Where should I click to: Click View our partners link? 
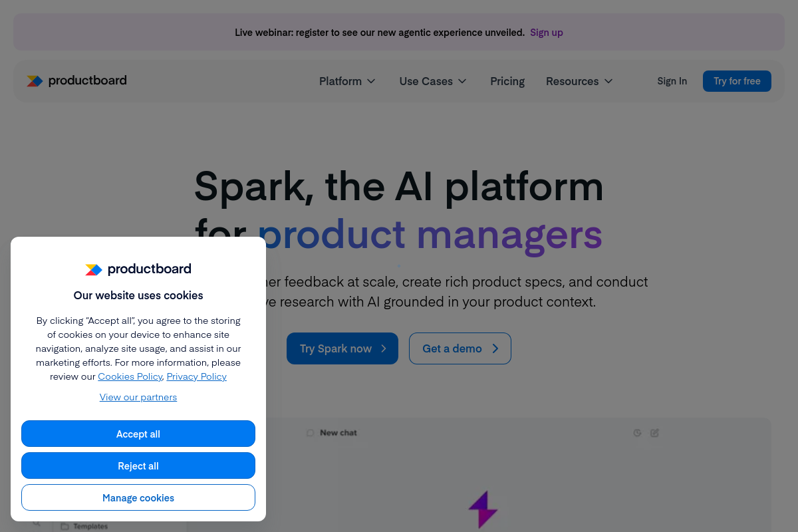[138, 397]
